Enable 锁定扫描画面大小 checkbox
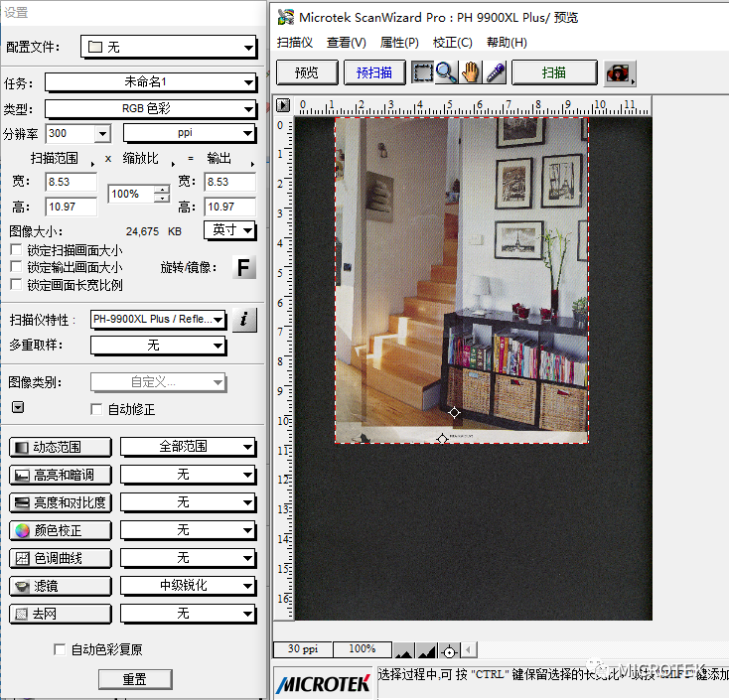 pyautogui.click(x=16, y=250)
